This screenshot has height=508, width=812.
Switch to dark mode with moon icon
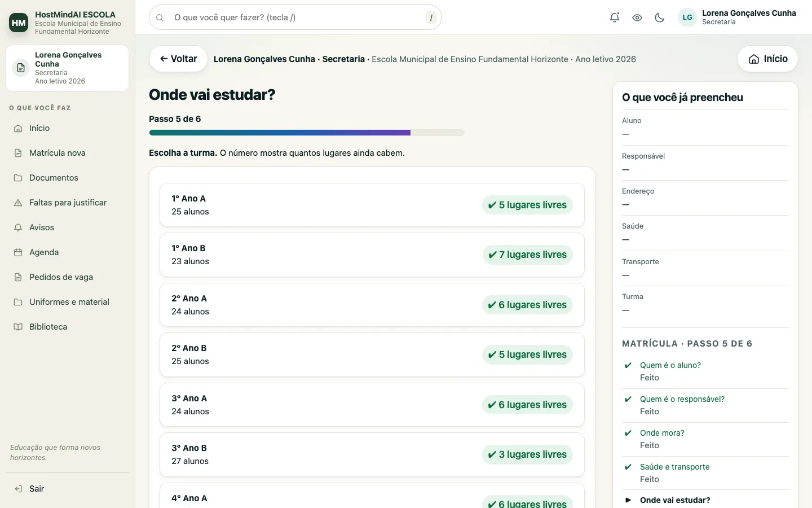660,17
